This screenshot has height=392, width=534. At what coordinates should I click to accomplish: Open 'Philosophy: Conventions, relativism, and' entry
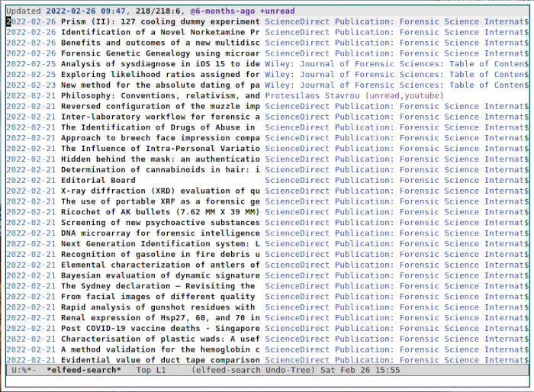coord(160,95)
